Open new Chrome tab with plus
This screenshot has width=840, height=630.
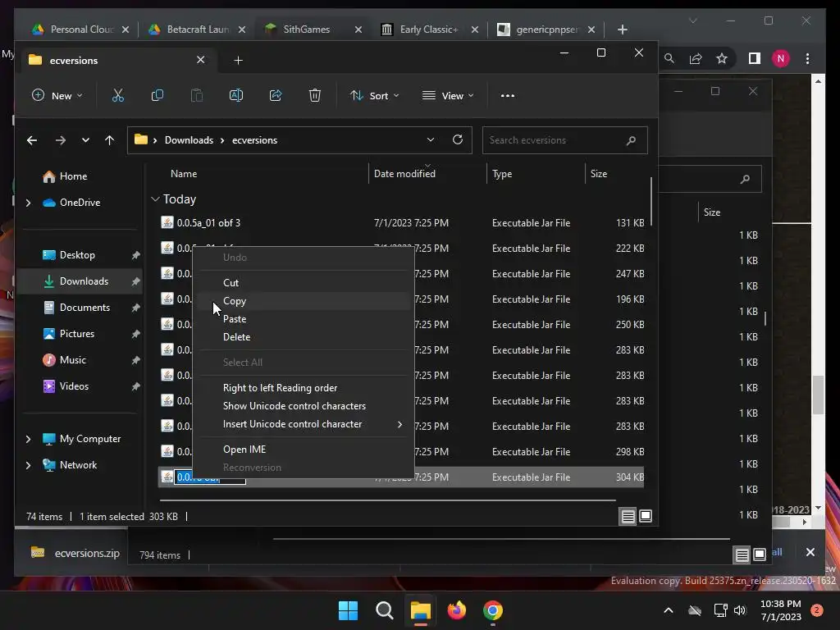pos(622,30)
